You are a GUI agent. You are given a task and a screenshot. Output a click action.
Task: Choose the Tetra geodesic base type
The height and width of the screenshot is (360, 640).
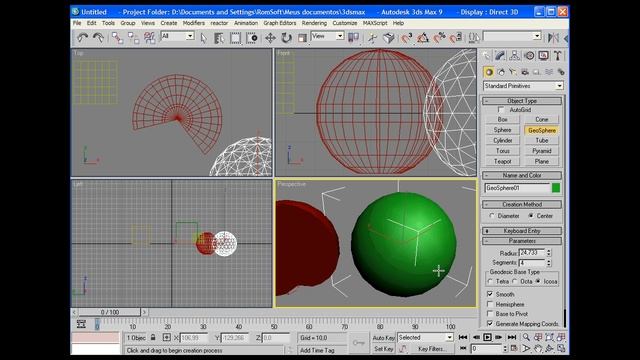[x=490, y=281]
